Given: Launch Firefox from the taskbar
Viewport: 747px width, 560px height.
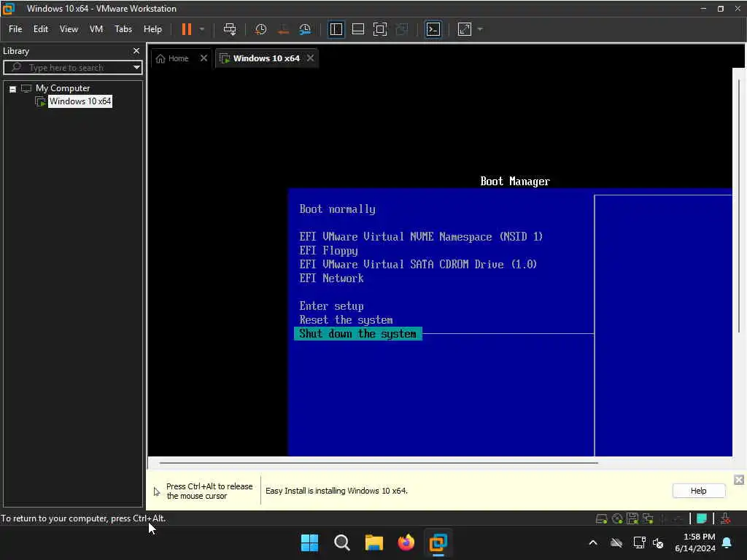Looking at the screenshot, I should click(x=406, y=542).
